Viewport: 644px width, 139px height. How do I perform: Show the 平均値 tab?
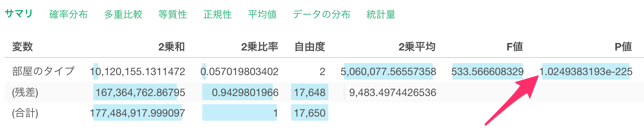tap(262, 14)
